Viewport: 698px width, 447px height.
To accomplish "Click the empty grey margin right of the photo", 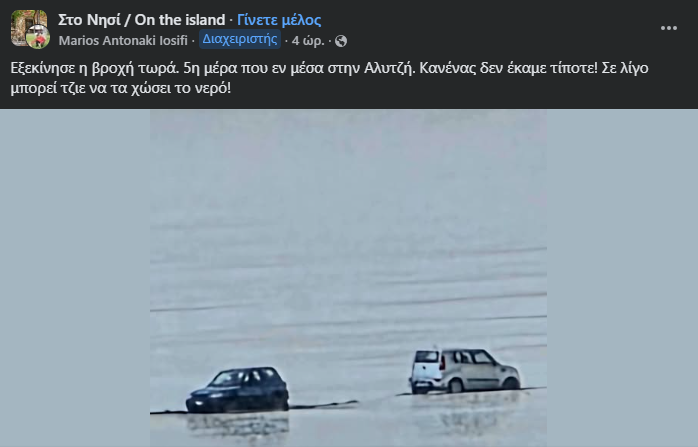I will click(622, 278).
